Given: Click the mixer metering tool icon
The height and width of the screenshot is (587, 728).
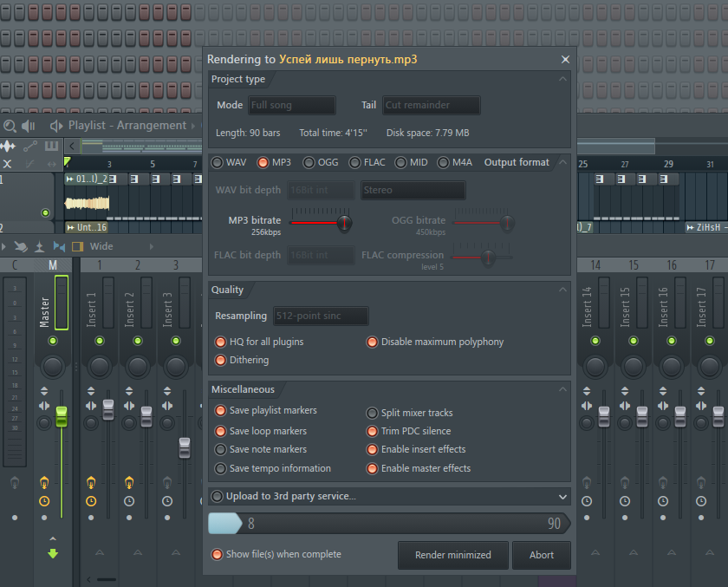Looking at the screenshot, I should pos(40,246).
